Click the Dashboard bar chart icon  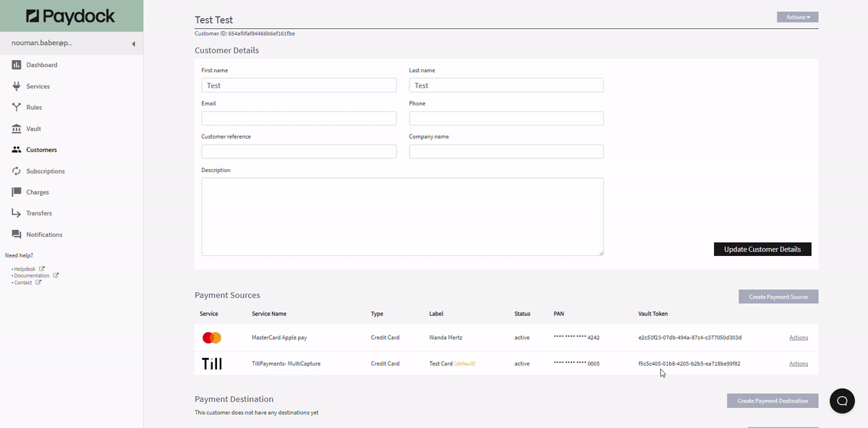16,65
